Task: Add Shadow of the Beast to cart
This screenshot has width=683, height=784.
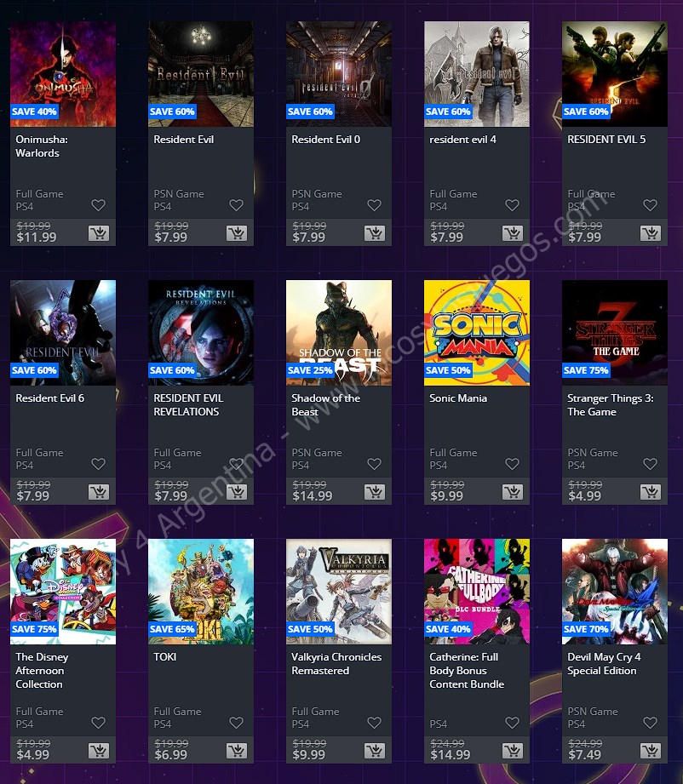Action: tap(374, 492)
